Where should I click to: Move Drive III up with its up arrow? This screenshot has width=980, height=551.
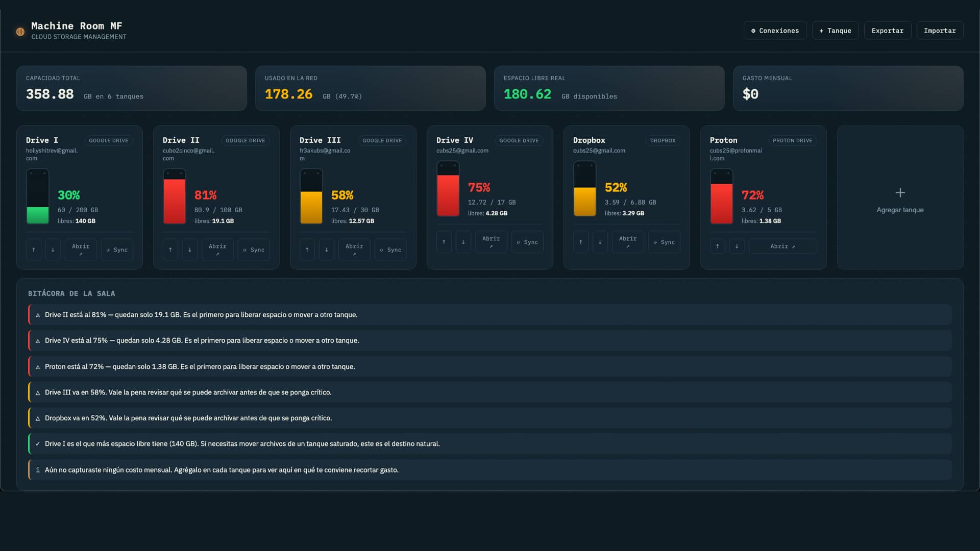(x=307, y=250)
